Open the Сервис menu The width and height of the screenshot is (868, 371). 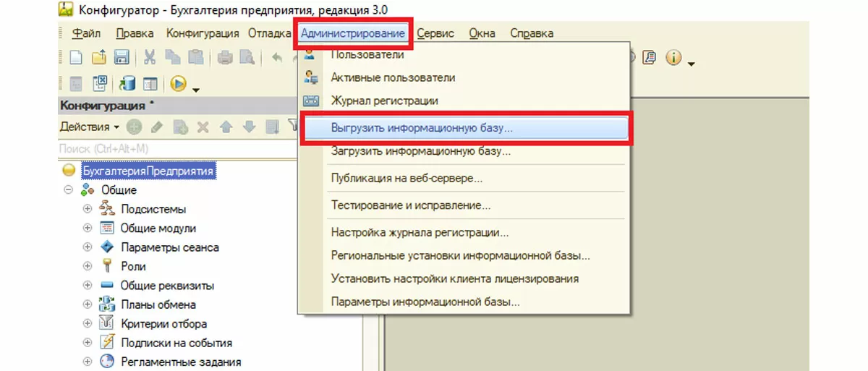[435, 33]
